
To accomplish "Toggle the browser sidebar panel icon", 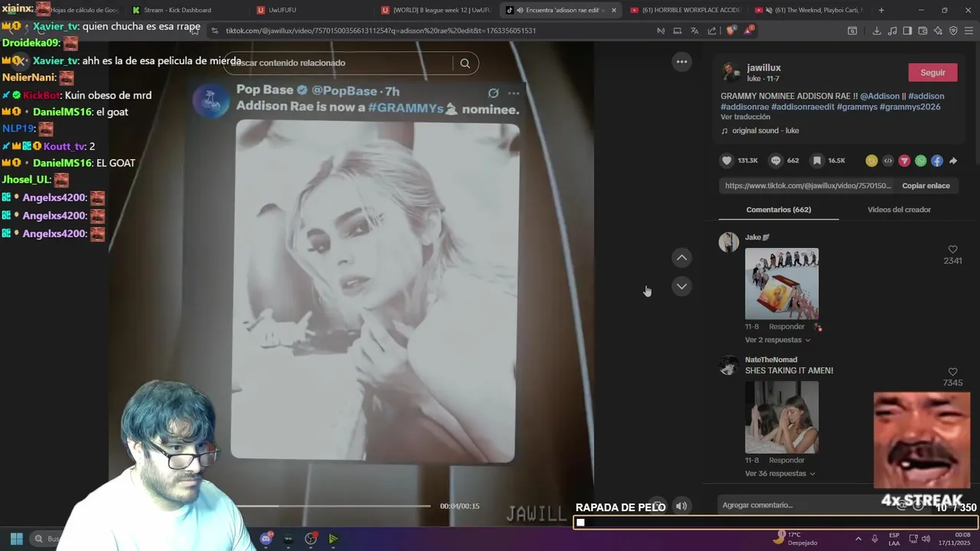I will pos(907,31).
